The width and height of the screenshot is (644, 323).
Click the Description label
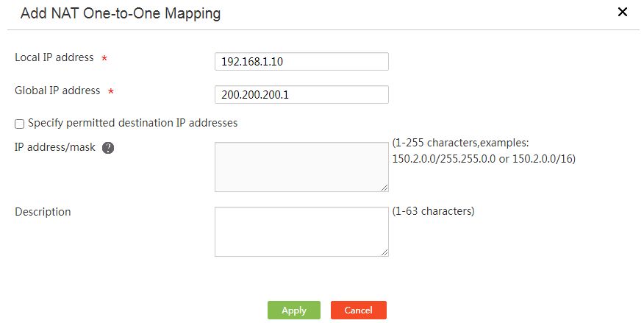tap(43, 212)
